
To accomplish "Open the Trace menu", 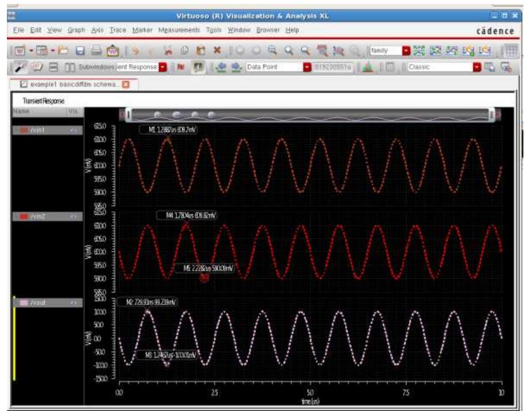I will click(x=118, y=30).
